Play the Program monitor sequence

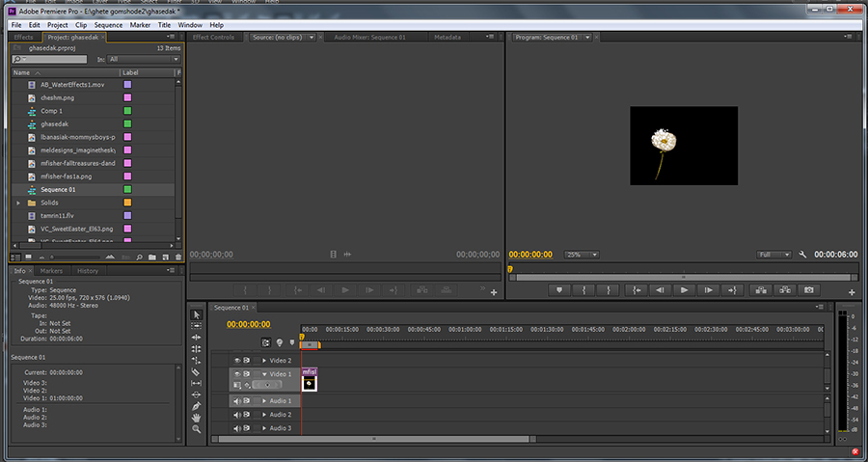[684, 290]
